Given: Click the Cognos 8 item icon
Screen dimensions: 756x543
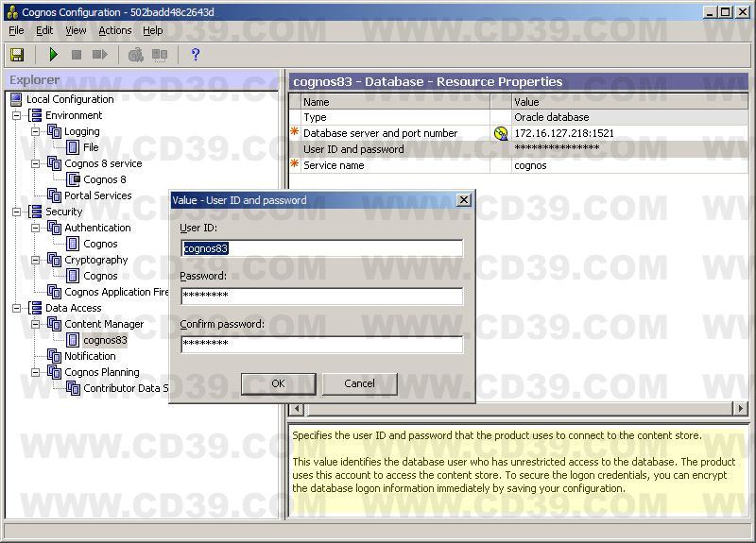Looking at the screenshot, I should [x=74, y=179].
